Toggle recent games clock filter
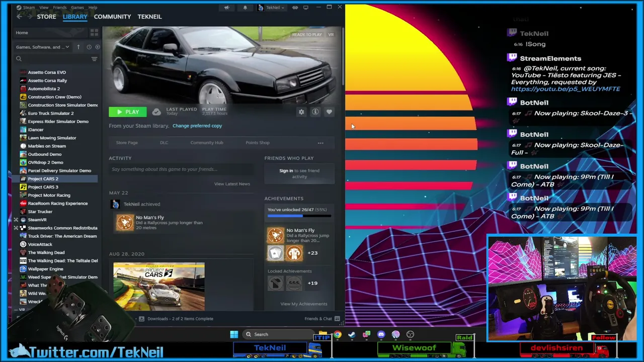Screen dimensions: 644x362 click(x=89, y=47)
